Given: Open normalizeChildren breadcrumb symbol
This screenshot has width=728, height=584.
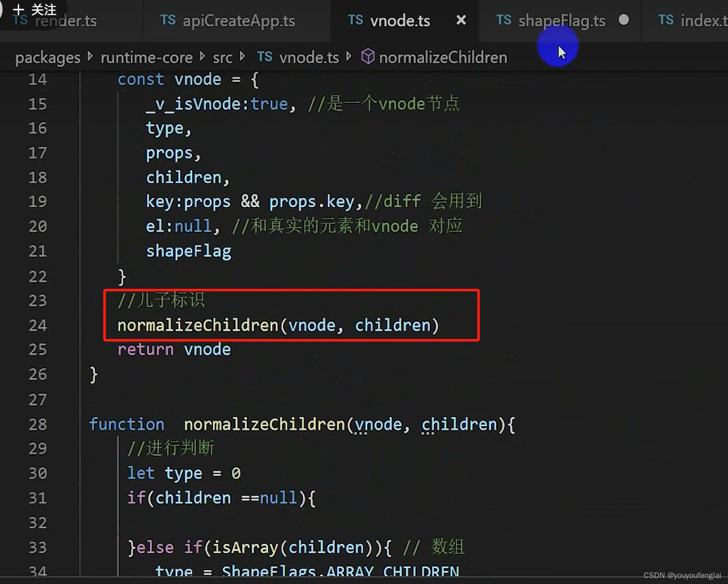Looking at the screenshot, I should tap(443, 57).
